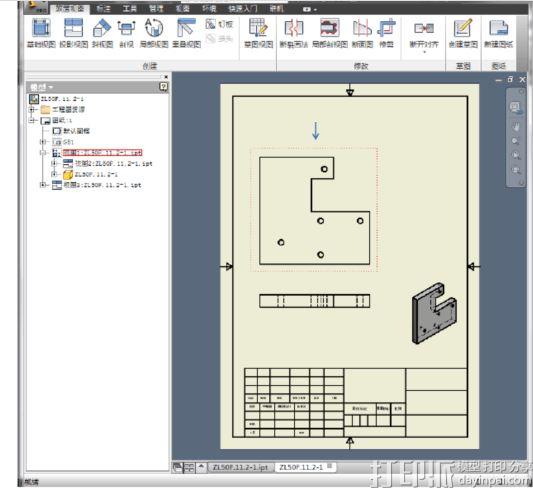
Task: Switch to the ZL50F.11.2-1.ipt document tab
Action: pyautogui.click(x=240, y=468)
